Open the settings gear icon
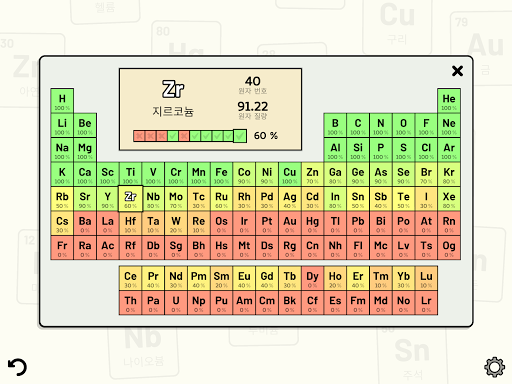 494,367
